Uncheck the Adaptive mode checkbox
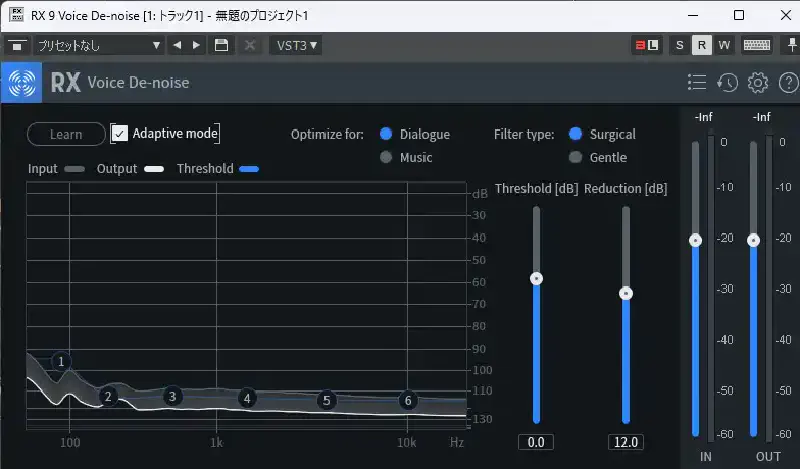Screen dimensions: 800x469 [x=119, y=134]
